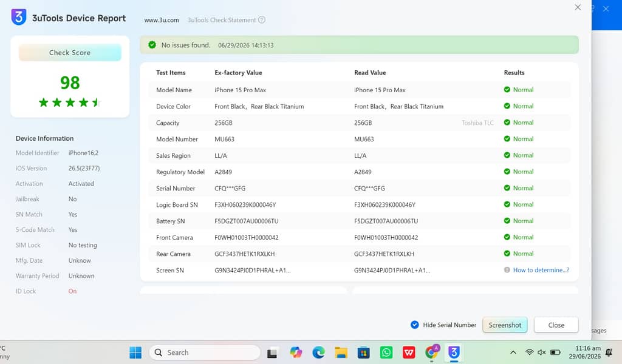Open the Windows Start menu
Image resolution: width=622 pixels, height=364 pixels.
click(x=135, y=352)
